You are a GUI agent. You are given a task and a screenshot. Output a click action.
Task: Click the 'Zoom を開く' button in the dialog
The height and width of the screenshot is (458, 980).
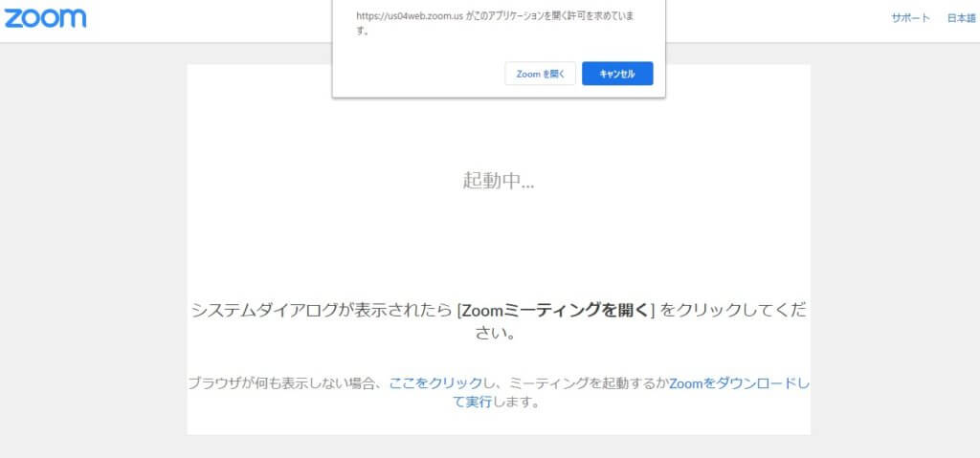[x=540, y=74]
